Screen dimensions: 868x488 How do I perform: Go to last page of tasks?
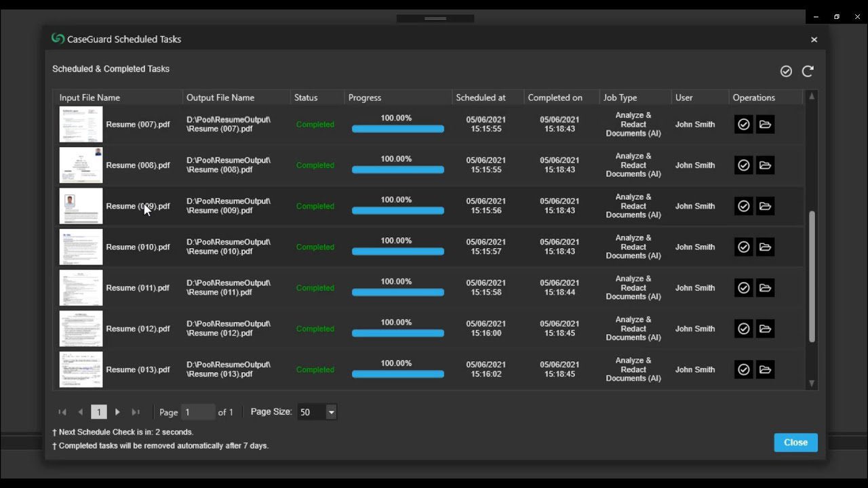pyautogui.click(x=136, y=412)
